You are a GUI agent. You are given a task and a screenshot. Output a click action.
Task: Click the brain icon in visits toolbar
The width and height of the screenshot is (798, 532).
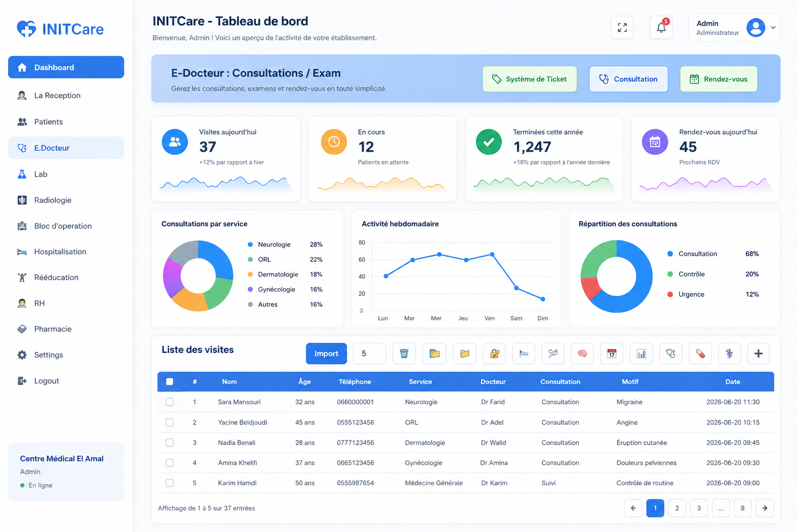pos(582,354)
